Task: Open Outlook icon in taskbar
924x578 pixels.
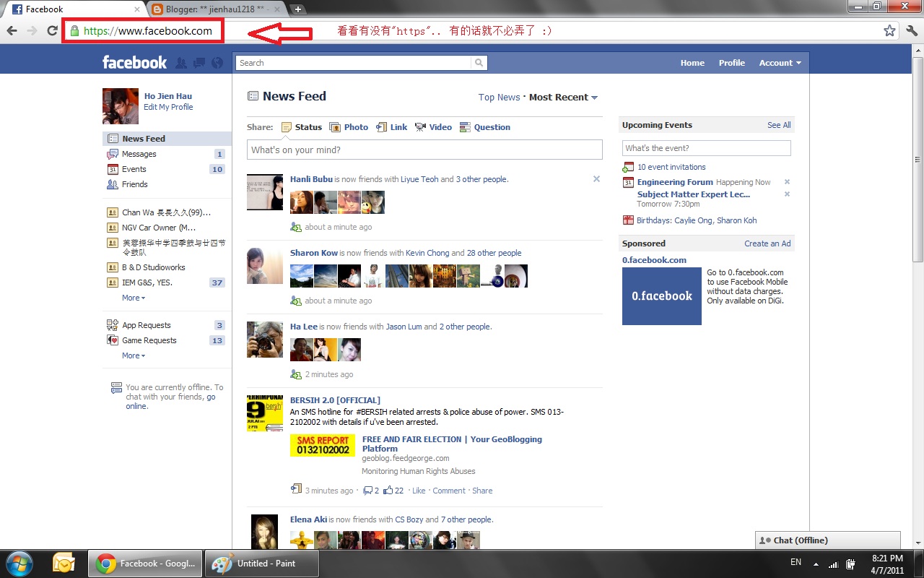Action: click(x=64, y=563)
